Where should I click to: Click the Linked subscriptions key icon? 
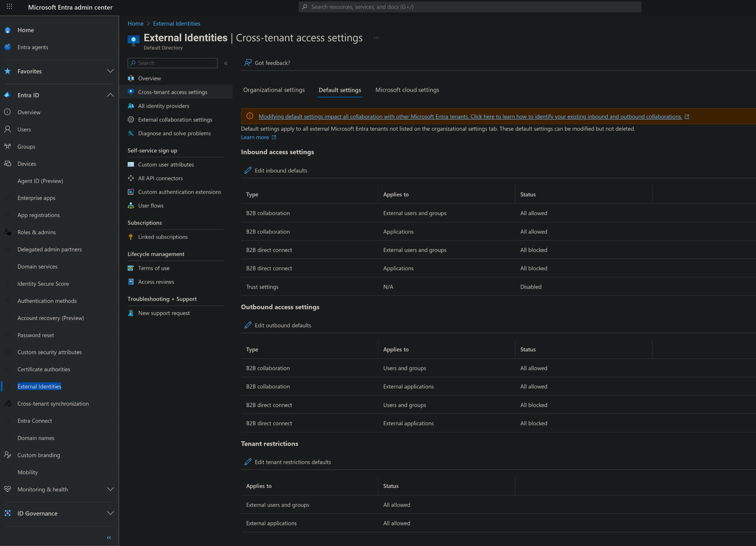click(x=131, y=237)
